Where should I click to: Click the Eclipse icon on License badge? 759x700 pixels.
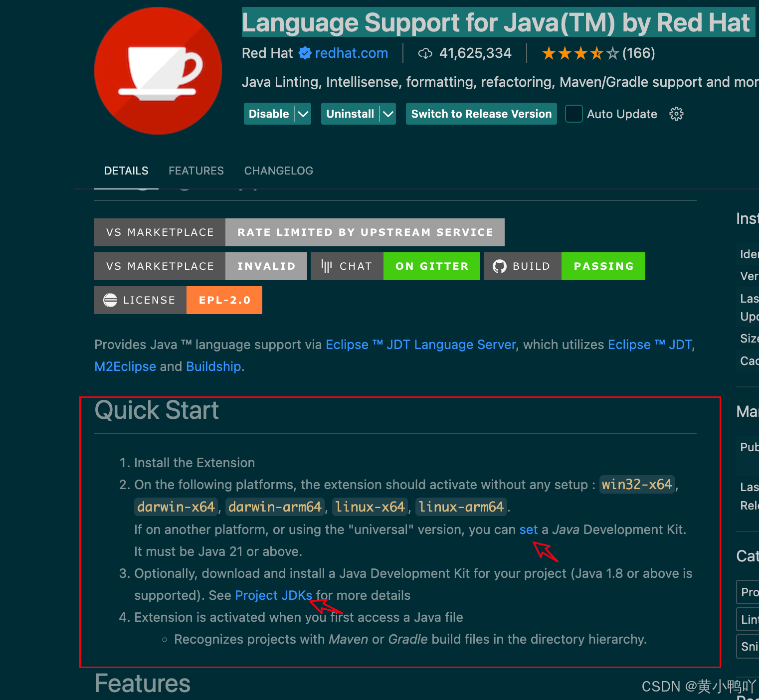coord(110,300)
